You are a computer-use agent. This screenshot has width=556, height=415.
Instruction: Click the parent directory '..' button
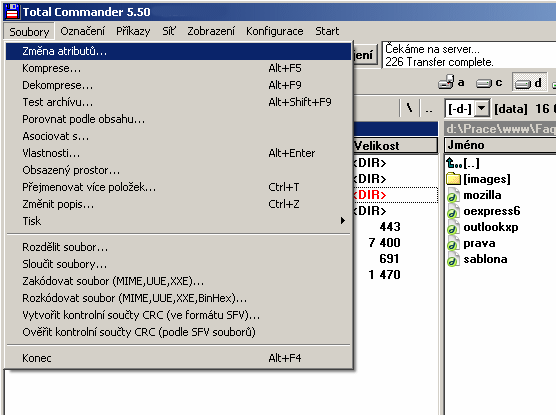(429, 108)
